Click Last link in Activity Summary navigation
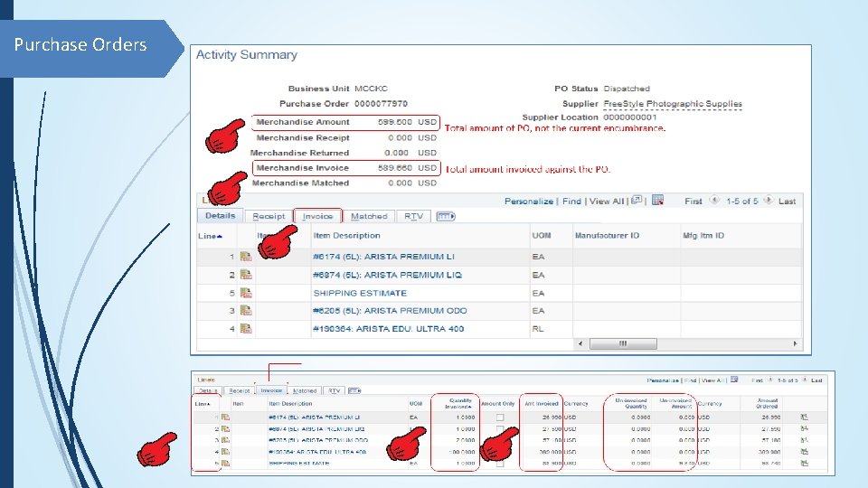 coord(787,202)
